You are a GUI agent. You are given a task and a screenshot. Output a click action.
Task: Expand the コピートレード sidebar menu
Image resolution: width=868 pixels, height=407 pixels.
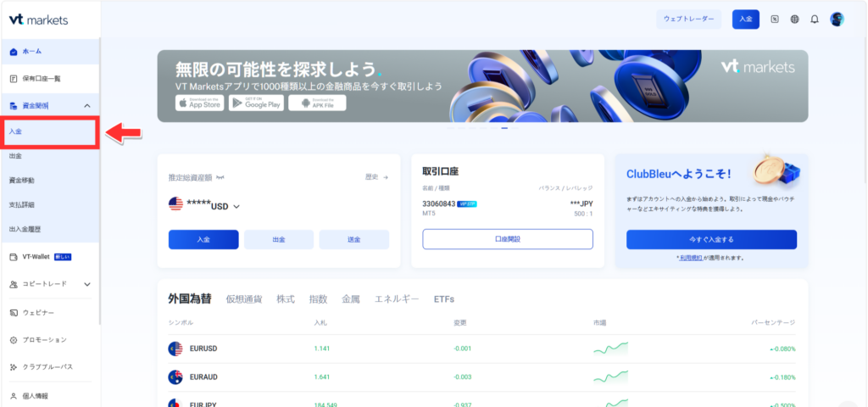pos(87,284)
